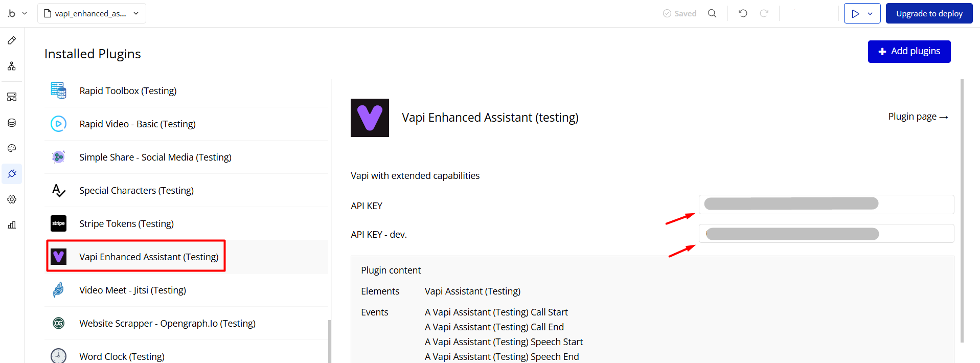Click the Add plugins button
The width and height of the screenshot is (980, 363).
[909, 52]
